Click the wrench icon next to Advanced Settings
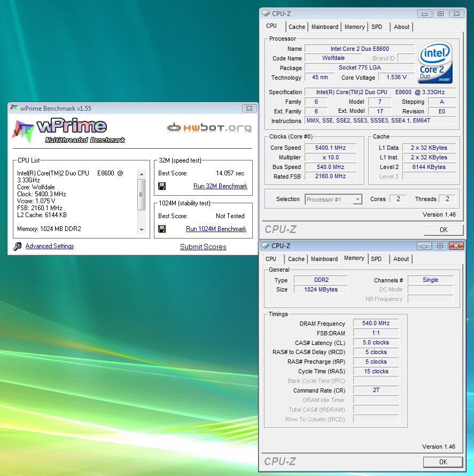Screen dimensions: 474x476 (17, 246)
